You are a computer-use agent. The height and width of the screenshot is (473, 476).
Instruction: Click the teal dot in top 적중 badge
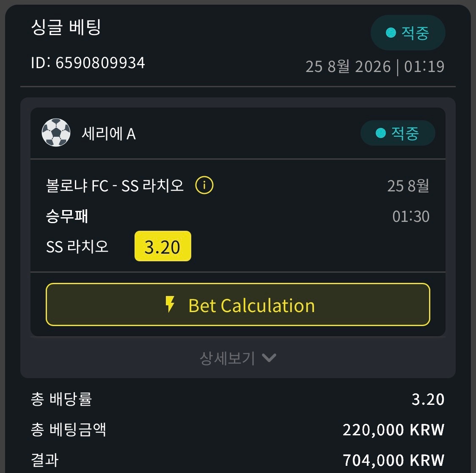pos(391,33)
